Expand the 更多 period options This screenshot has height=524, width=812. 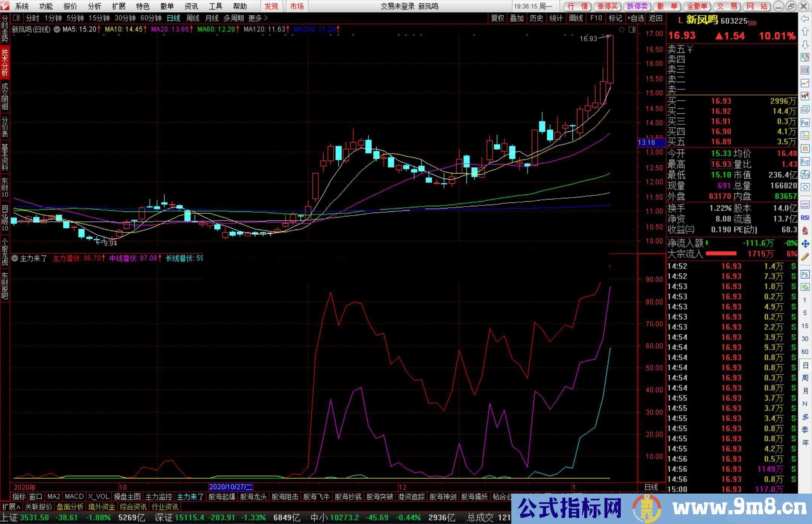[x=258, y=18]
